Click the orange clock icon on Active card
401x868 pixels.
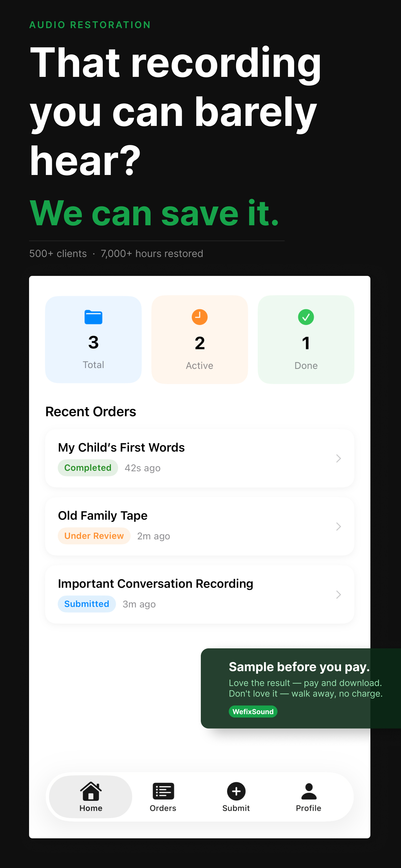pos(199,317)
